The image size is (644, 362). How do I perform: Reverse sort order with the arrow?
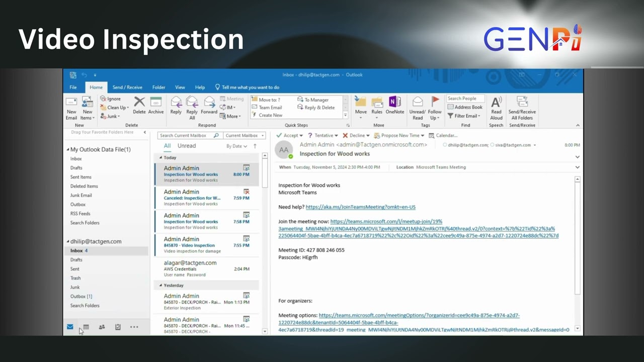pos(255,146)
